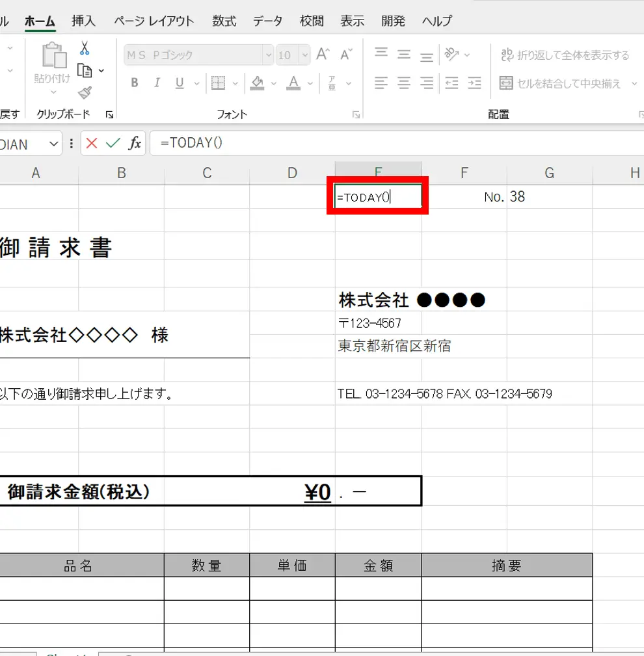Screen dimensions: 644x656
Task: Click セルを結合して中央揃え button
Action: [x=561, y=83]
